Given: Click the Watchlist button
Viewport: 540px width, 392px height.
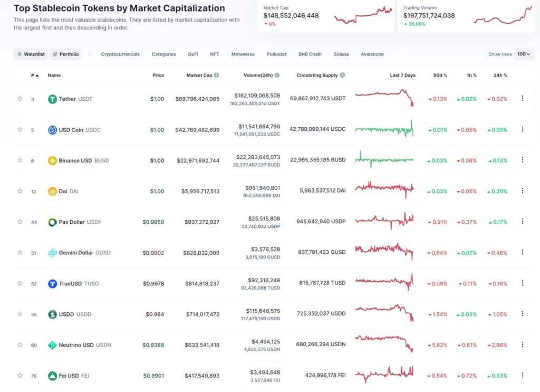Looking at the screenshot, I should click(x=31, y=54).
